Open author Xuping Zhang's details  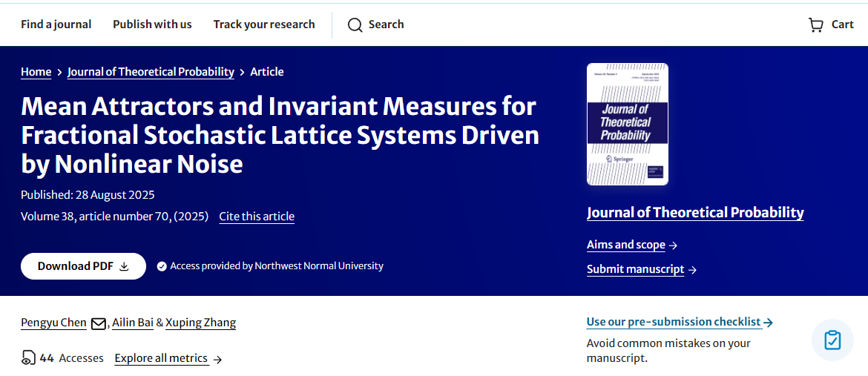coord(200,323)
